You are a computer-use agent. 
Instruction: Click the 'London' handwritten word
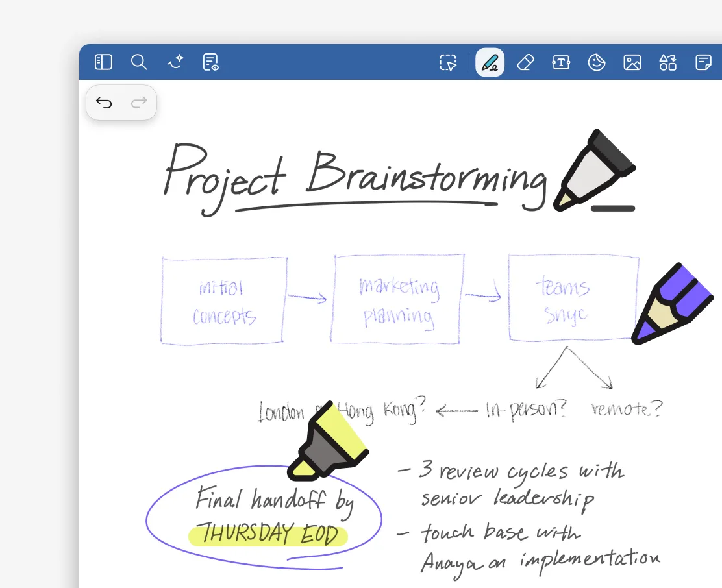coord(281,411)
